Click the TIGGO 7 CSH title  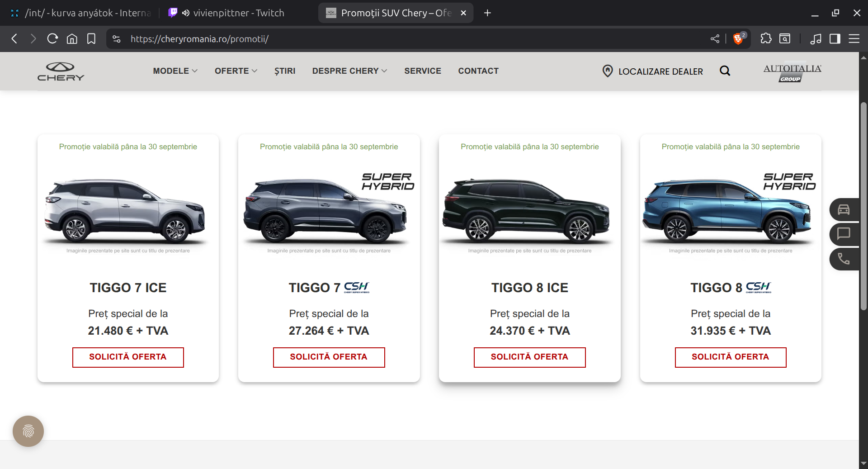pyautogui.click(x=329, y=288)
